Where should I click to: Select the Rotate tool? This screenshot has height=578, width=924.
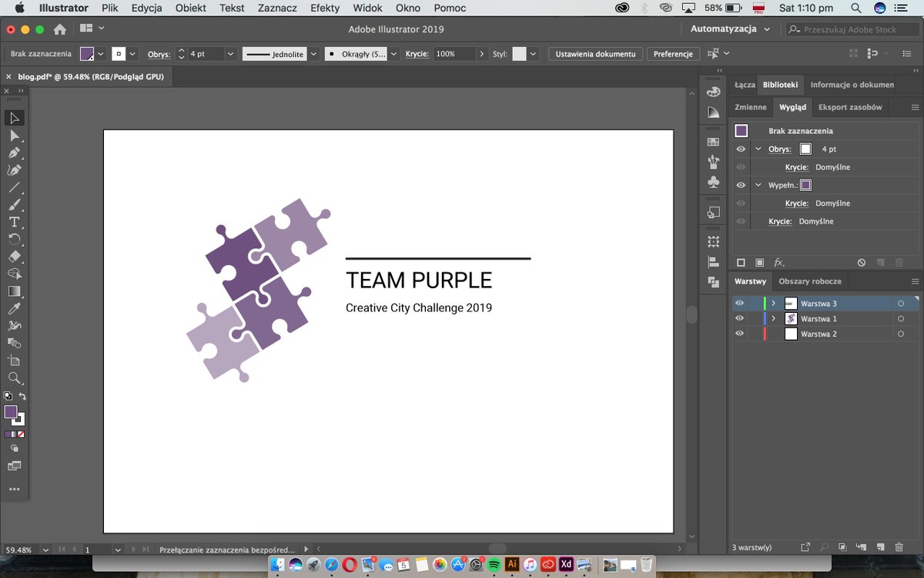coord(14,240)
